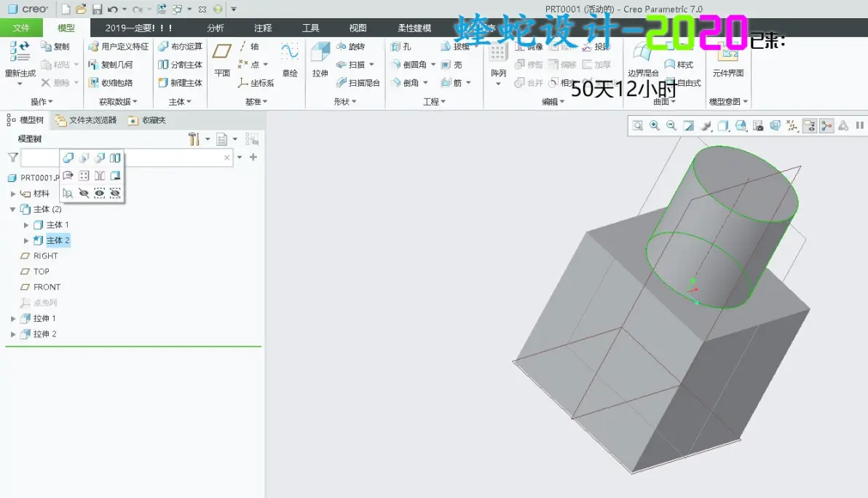Open the 倒圆角 dropdown arrow
Image resolution: width=868 pixels, height=498 pixels.
[x=433, y=65]
